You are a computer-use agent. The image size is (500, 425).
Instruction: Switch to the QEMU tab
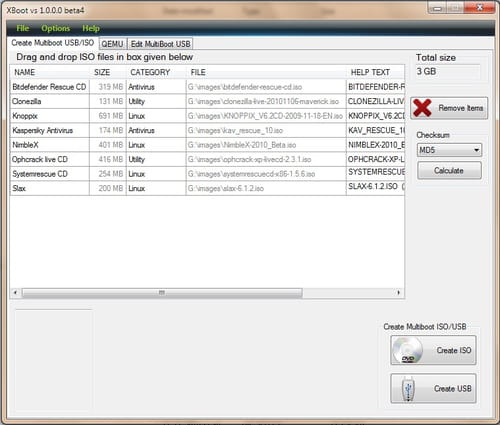click(x=112, y=44)
